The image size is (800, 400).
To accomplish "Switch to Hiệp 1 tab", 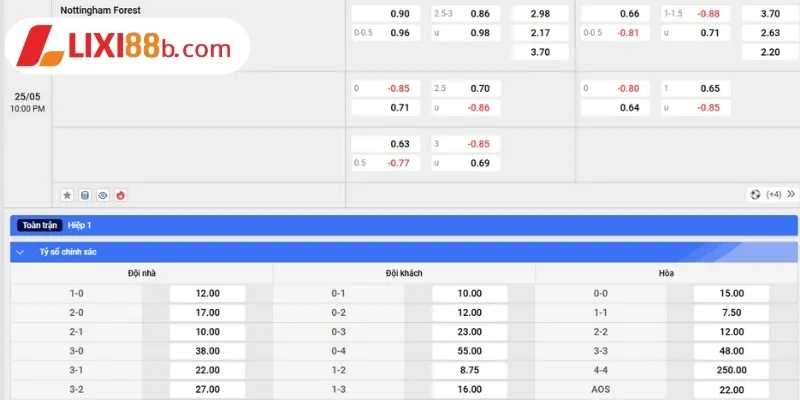I will (80, 225).
